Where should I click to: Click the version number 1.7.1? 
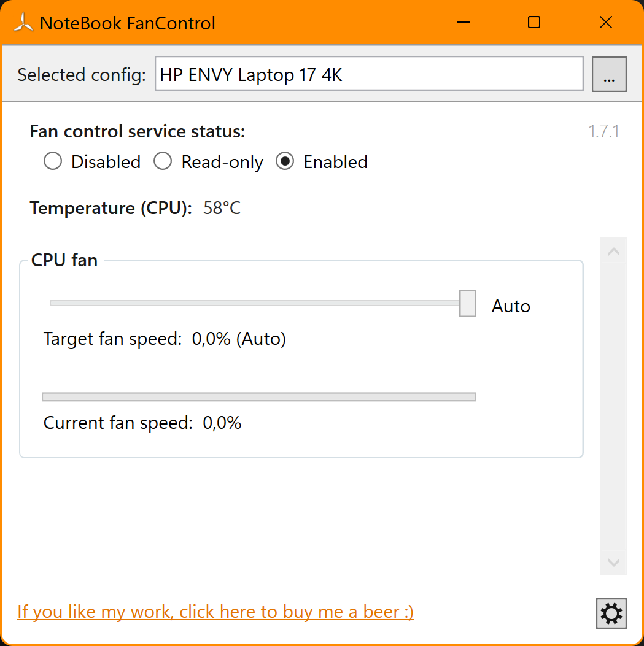603,131
